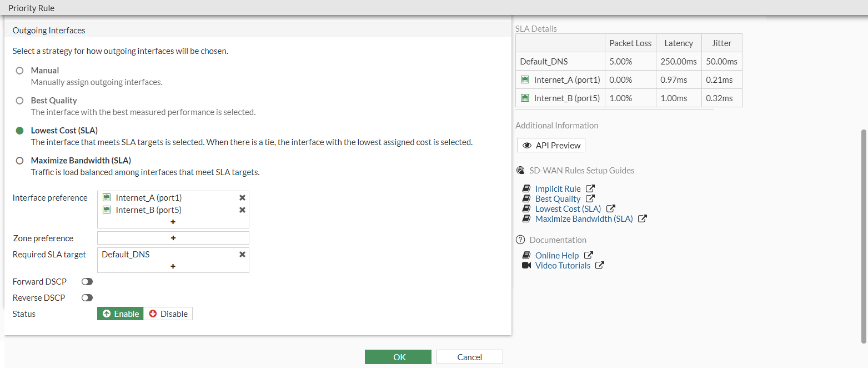
Task: Click the Default_DNS entry in Required SLA target
Action: point(126,255)
